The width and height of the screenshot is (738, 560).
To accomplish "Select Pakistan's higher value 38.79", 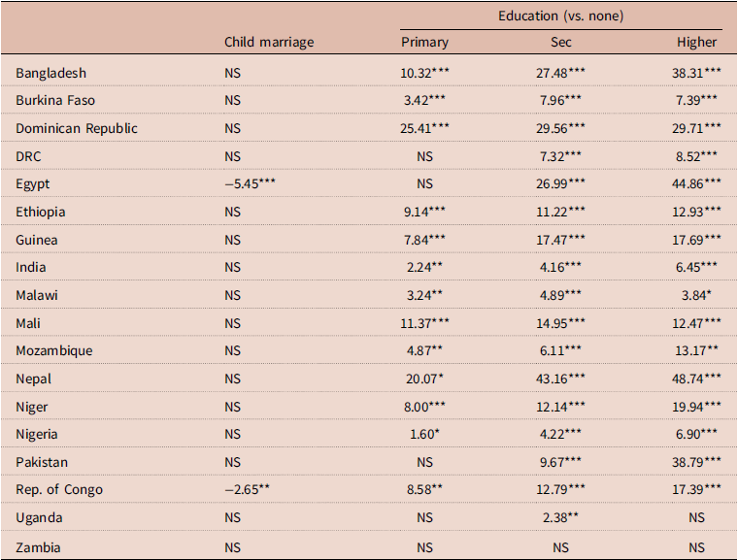I will tap(696, 462).
